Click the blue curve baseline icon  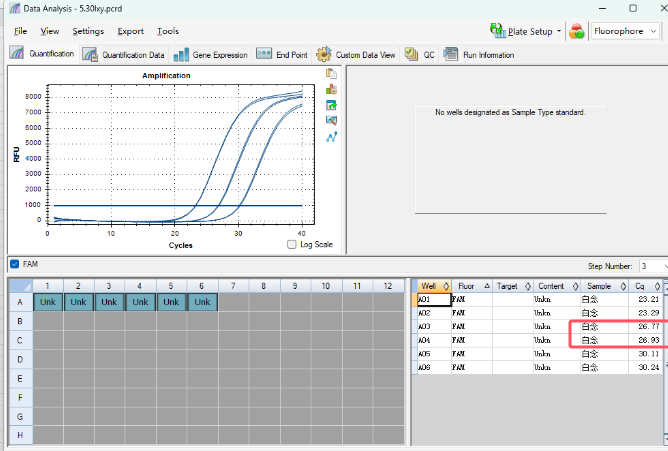tap(331, 137)
